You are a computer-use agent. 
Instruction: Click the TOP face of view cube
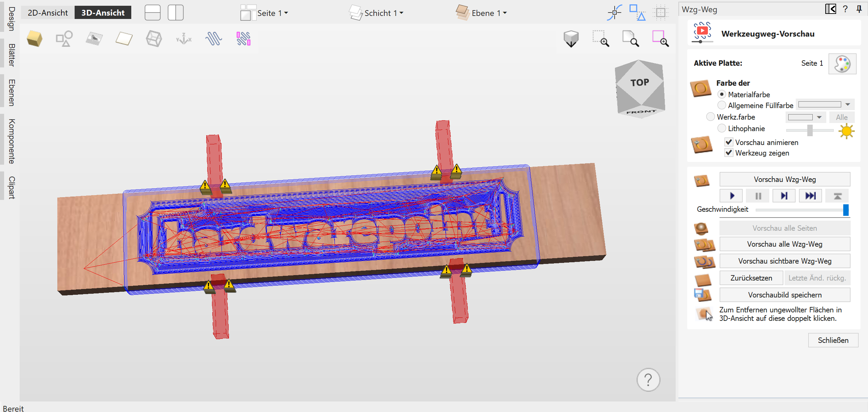pos(640,83)
